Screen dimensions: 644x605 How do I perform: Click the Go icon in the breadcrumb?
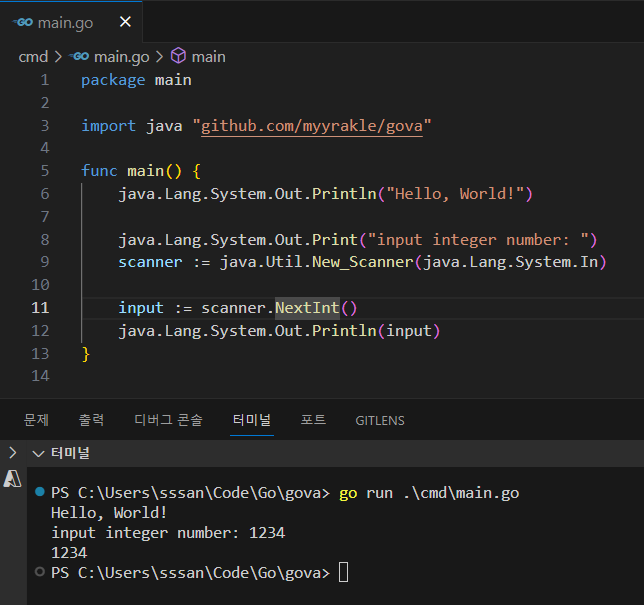(79, 57)
